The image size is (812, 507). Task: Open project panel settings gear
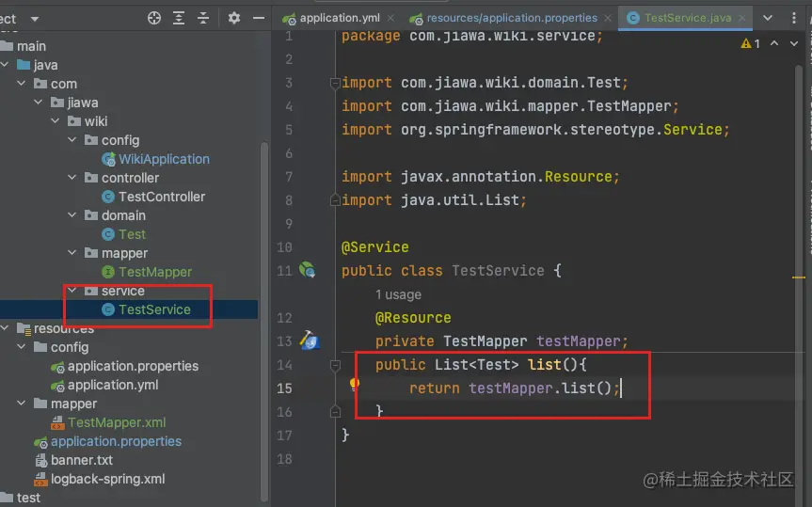(234, 18)
